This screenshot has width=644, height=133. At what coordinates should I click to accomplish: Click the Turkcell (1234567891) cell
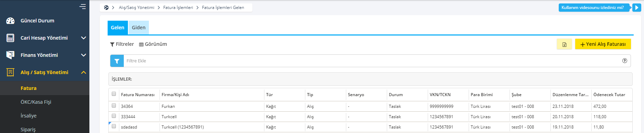183,127
